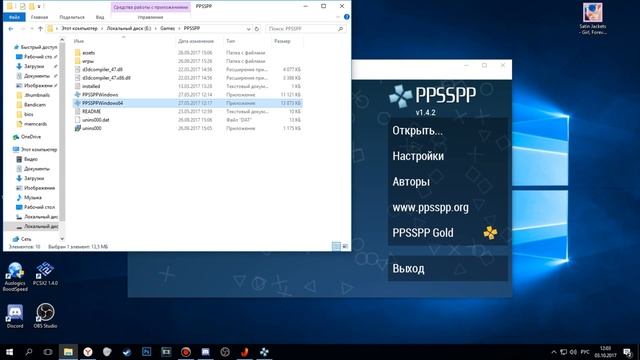Switch to the Главная ribbon tab
This screenshot has height=360, width=640.
[39, 17]
